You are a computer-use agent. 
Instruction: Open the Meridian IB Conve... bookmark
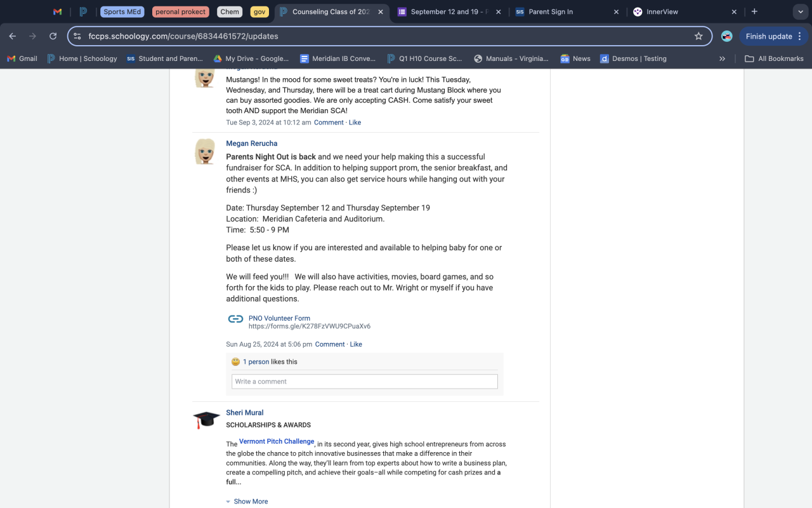(x=338, y=58)
